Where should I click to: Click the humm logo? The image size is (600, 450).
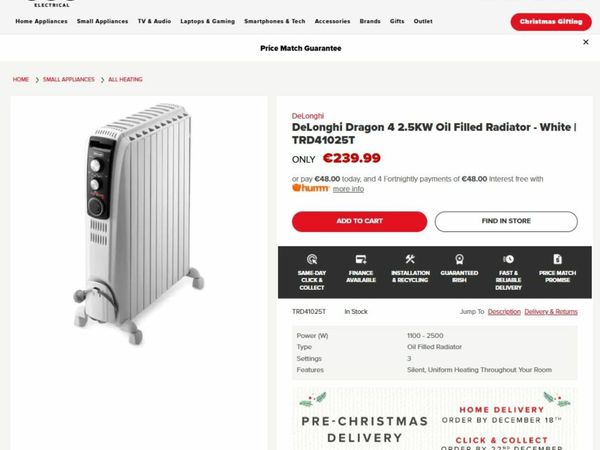pos(310,188)
